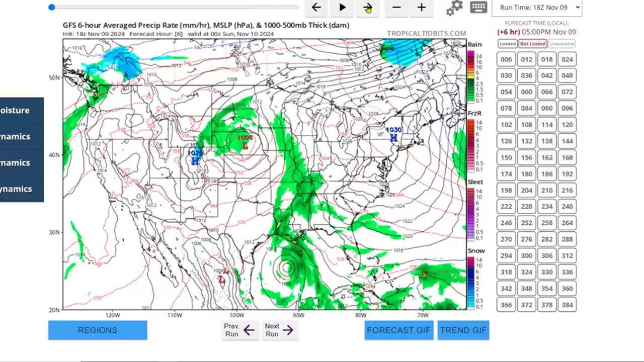Select forecast hour 264

click(x=567, y=223)
